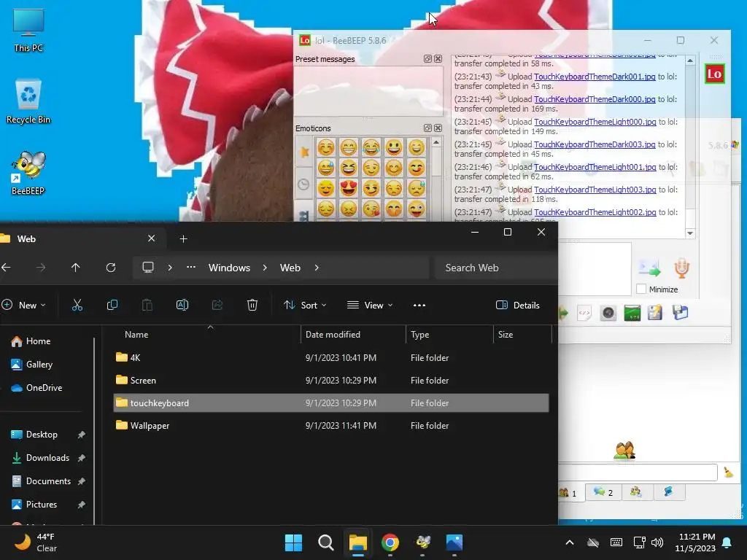This screenshot has height=560, width=747.
Task: Click the Back arrow in Explorer
Action: [x=6, y=268]
